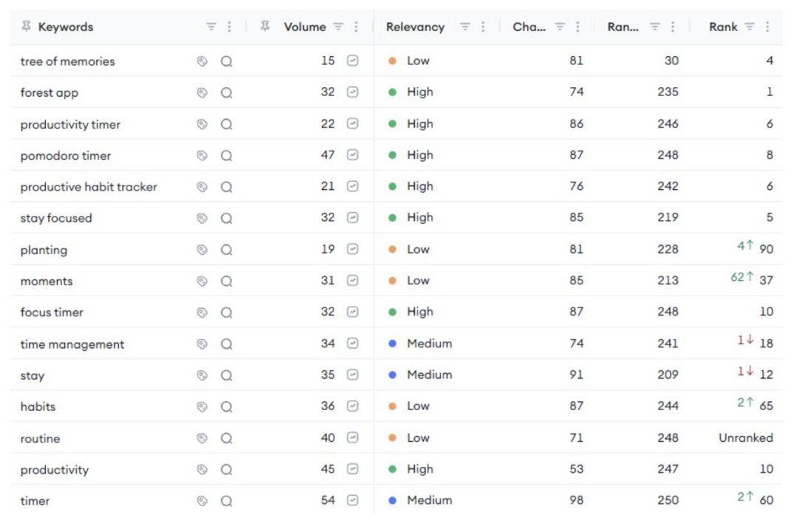Open the Ran... column options menu
797x532 pixels.
click(673, 27)
